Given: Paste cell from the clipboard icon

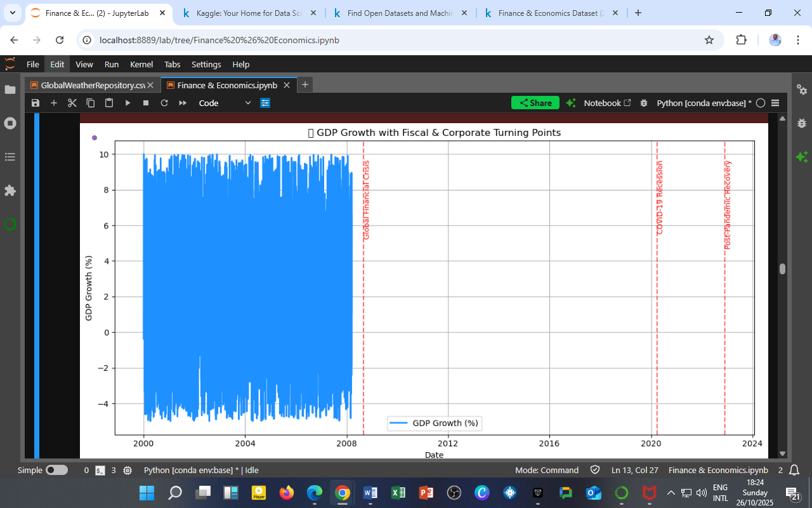Looking at the screenshot, I should [109, 103].
